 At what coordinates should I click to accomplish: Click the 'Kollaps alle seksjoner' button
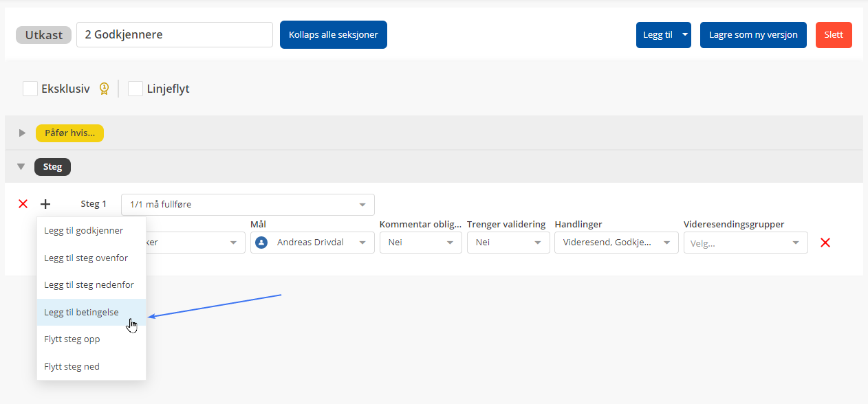[333, 35]
